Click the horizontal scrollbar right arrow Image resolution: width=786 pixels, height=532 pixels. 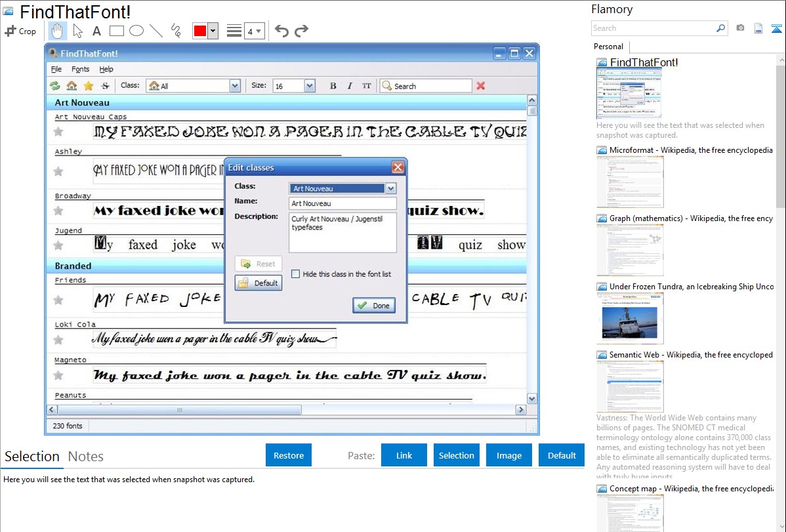pos(521,409)
